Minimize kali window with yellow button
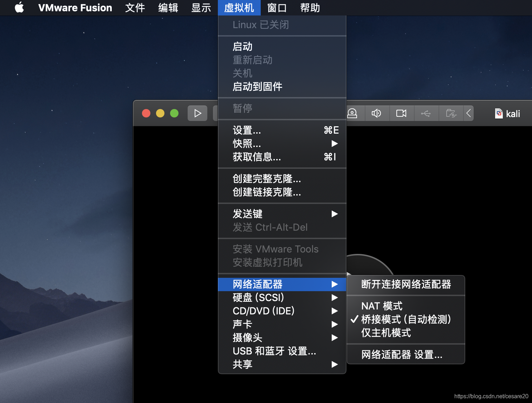The height and width of the screenshot is (403, 532). 160,113
